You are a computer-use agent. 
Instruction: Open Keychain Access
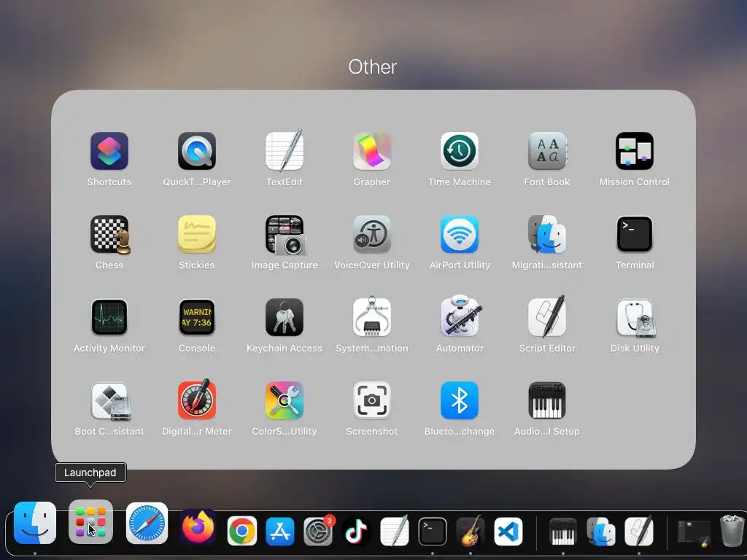point(285,318)
